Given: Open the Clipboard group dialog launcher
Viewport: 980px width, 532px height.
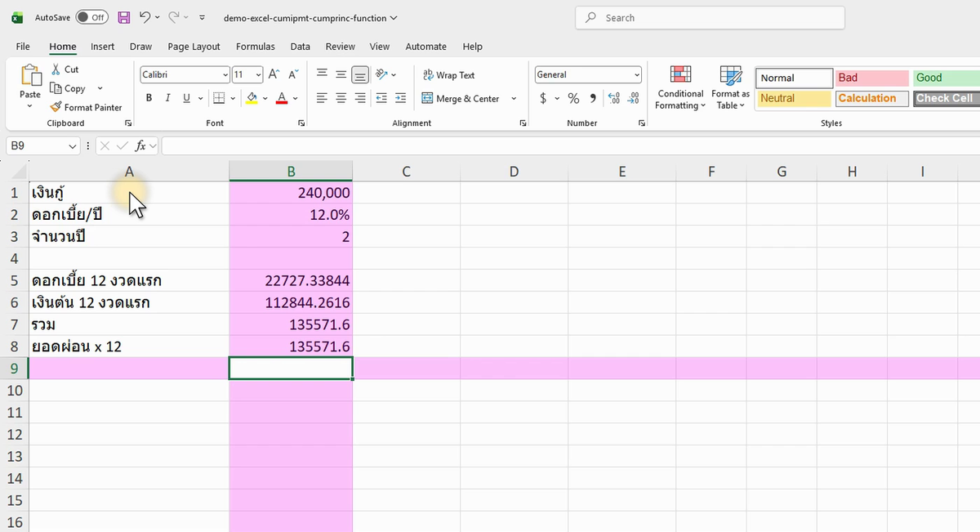Looking at the screenshot, I should [x=128, y=123].
